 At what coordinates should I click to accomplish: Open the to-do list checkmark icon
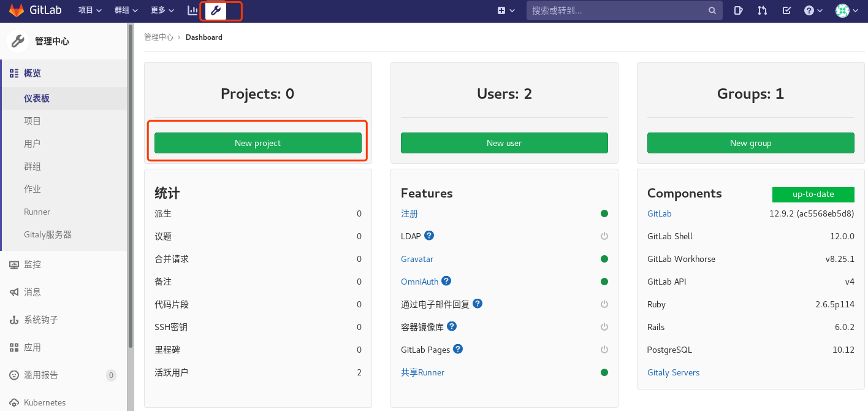click(786, 10)
